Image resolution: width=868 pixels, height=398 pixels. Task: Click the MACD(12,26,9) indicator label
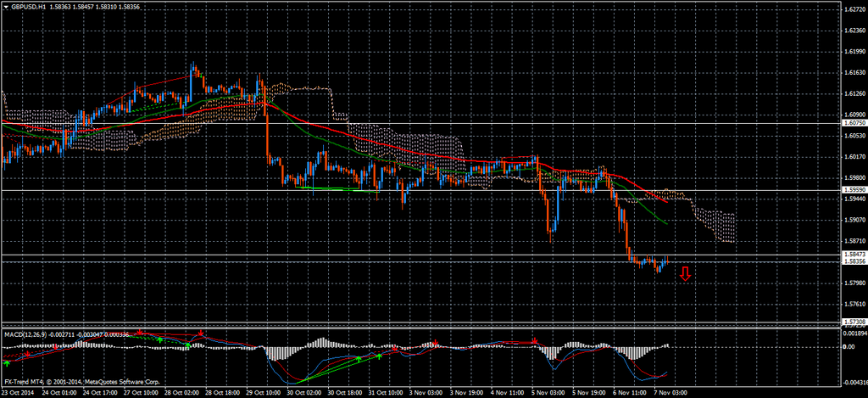click(26, 334)
